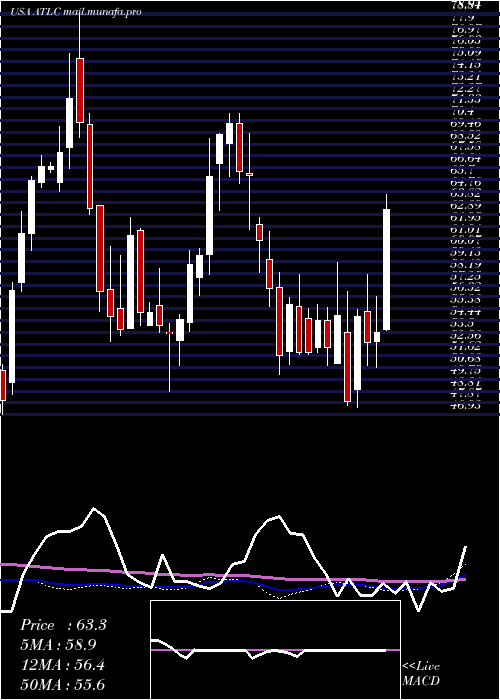Viewport: 500px width, 700px height.
Task: Click the 69.46 price axis label
Action: coord(467,124)
